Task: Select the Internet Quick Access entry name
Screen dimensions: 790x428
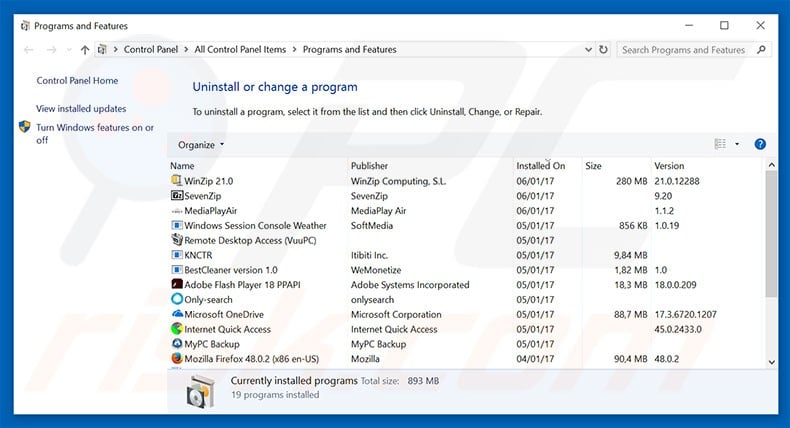Action: pyautogui.click(x=227, y=329)
